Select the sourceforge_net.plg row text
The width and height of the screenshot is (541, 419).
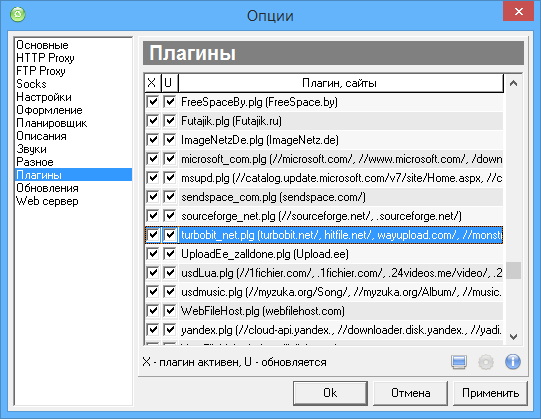point(321,216)
